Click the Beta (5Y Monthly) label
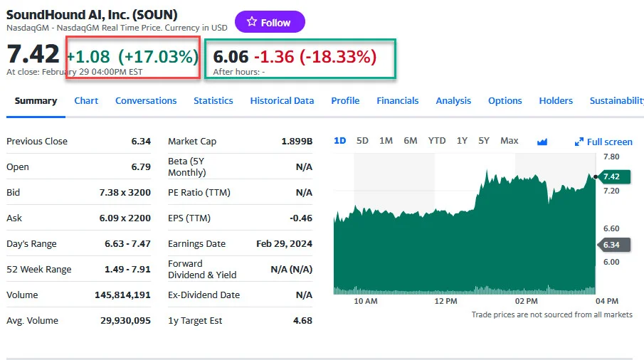 point(187,166)
